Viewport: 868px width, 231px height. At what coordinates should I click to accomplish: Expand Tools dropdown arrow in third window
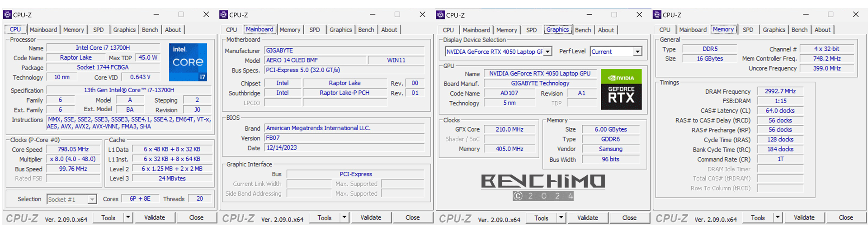[561, 218]
